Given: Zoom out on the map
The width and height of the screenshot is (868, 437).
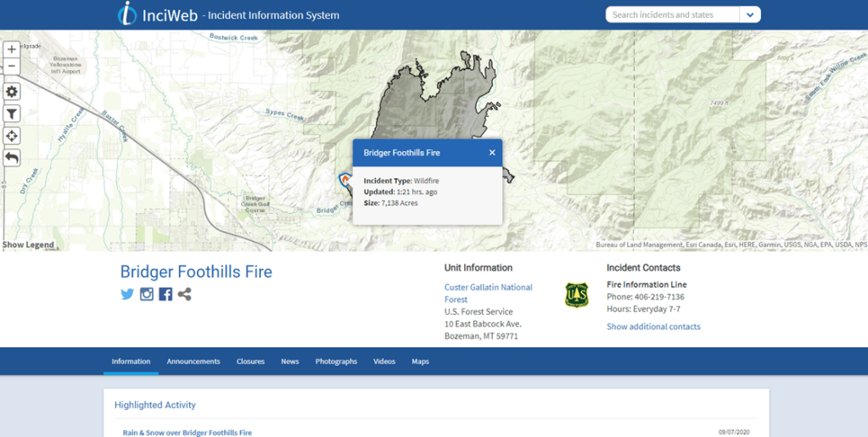Looking at the screenshot, I should [x=12, y=66].
